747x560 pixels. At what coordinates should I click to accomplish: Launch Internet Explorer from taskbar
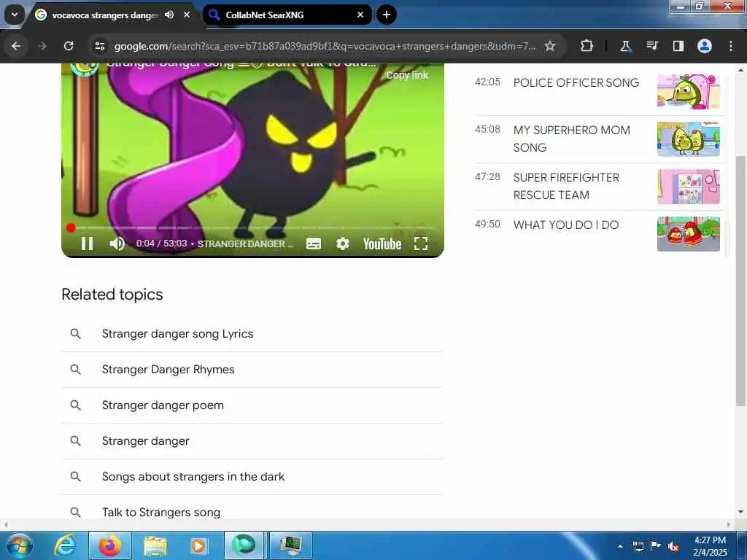[65, 545]
